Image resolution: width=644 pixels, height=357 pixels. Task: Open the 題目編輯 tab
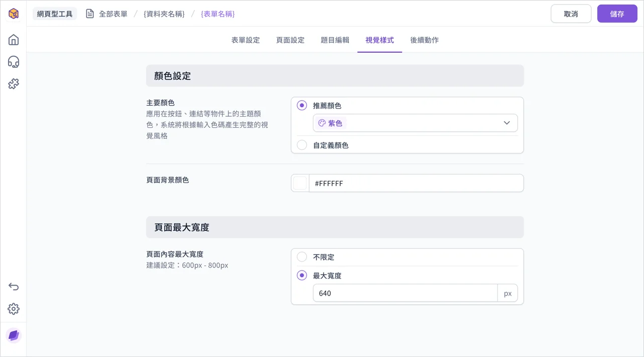click(335, 40)
